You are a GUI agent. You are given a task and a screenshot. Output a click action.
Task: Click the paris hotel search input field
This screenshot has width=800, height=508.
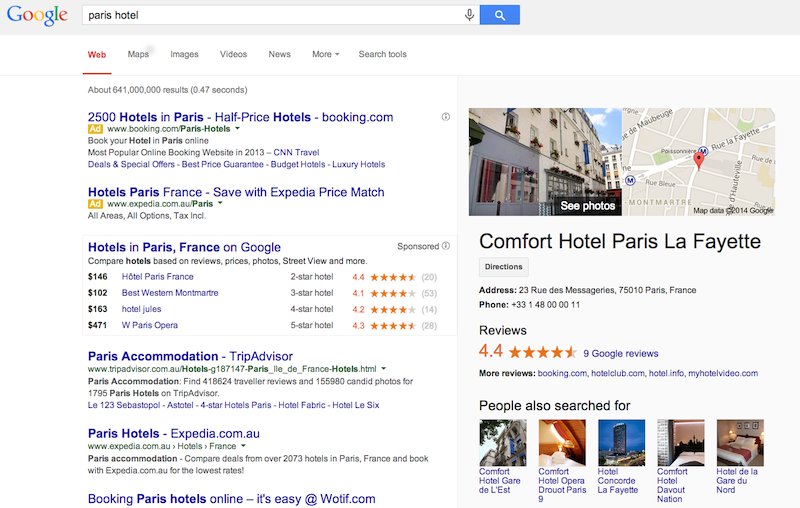(x=273, y=15)
